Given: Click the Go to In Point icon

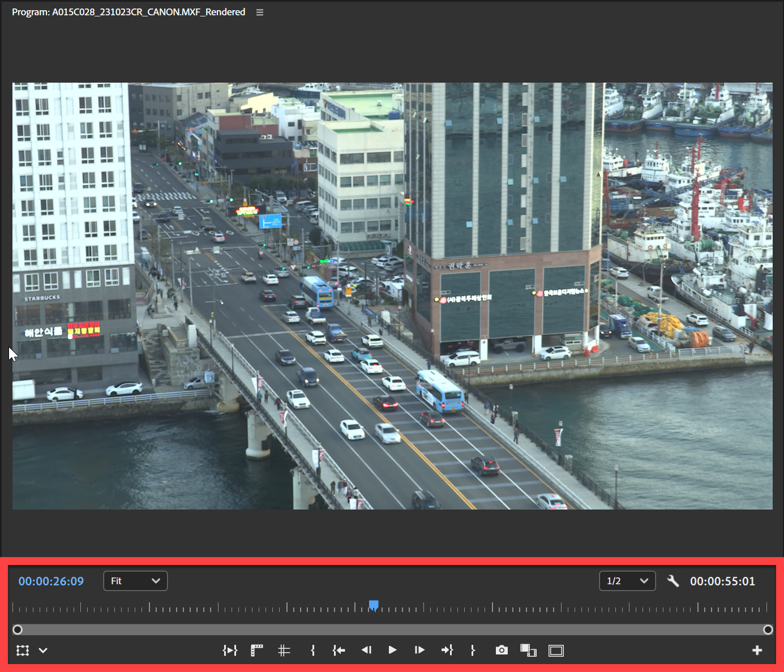Looking at the screenshot, I should tap(339, 650).
